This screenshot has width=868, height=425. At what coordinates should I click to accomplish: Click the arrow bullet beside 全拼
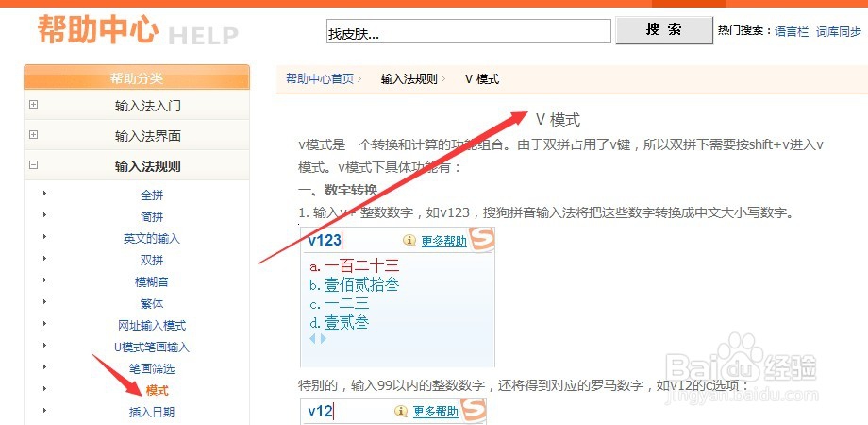coord(44,194)
